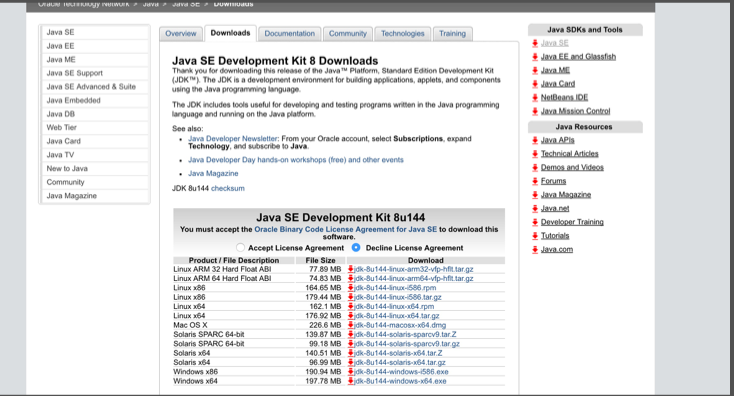Click the Linux ARM 32 Hard Float ABI label
This screenshot has width=734, height=396.
pyautogui.click(x=222, y=269)
